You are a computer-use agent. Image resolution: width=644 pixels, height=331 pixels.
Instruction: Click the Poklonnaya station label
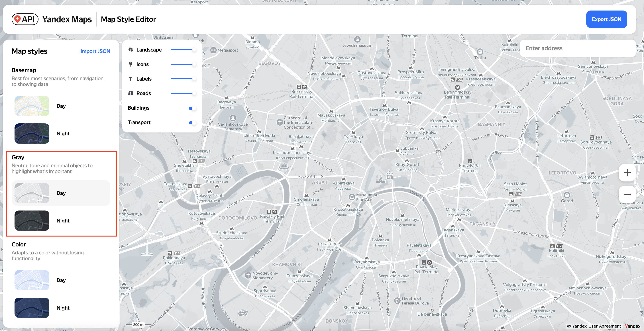pos(174,258)
